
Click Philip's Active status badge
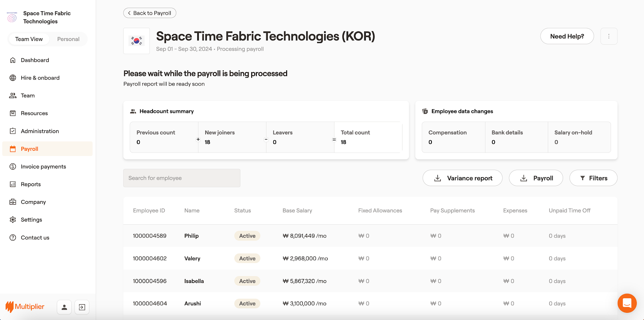(x=247, y=236)
